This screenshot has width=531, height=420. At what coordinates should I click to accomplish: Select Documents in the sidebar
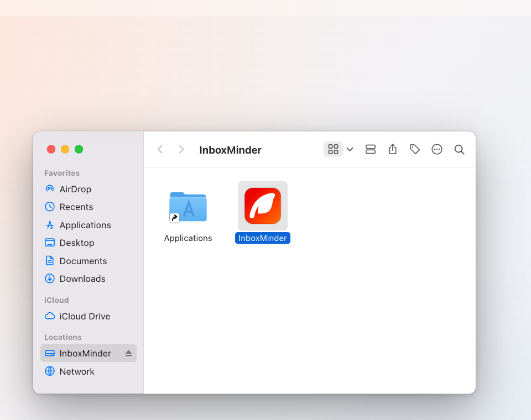[x=88, y=261]
